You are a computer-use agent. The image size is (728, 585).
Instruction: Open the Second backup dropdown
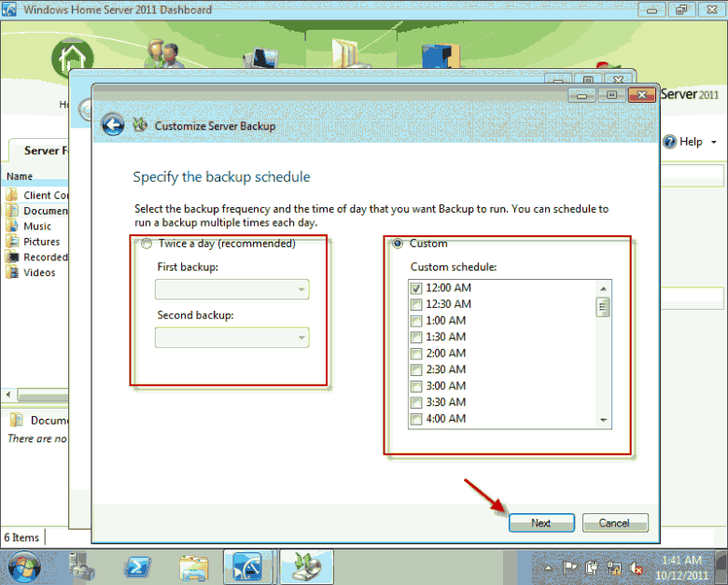tap(232, 338)
